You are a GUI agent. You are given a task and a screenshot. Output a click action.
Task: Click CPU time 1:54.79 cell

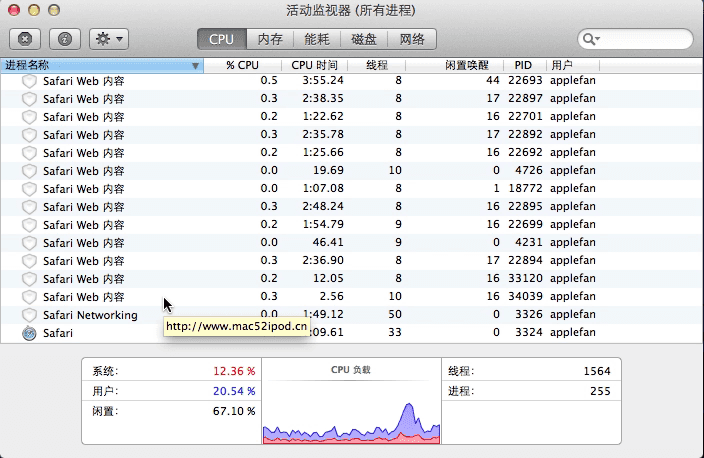(x=323, y=224)
